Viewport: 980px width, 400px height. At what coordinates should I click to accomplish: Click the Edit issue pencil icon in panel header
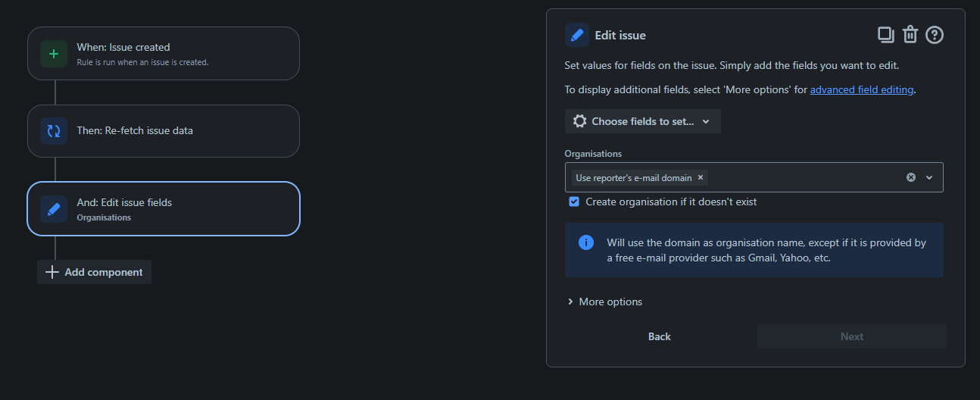point(577,35)
